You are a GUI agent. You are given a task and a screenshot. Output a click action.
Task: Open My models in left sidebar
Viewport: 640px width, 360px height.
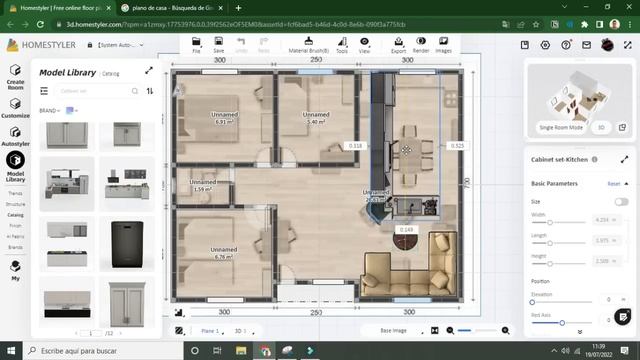[16, 271]
